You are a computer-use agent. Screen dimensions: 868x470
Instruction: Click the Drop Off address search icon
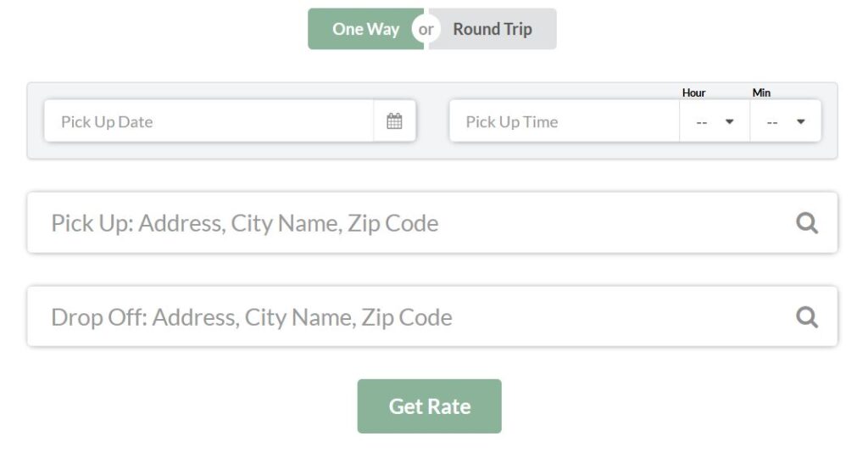(807, 317)
